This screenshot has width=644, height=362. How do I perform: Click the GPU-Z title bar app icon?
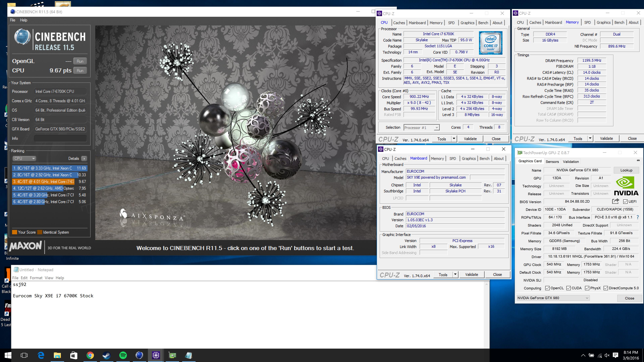pos(520,153)
